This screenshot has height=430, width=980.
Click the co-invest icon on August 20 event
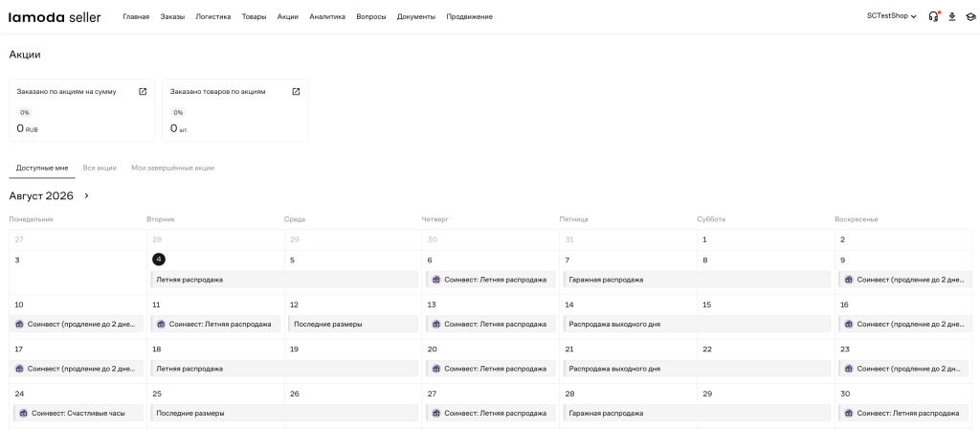click(436, 368)
